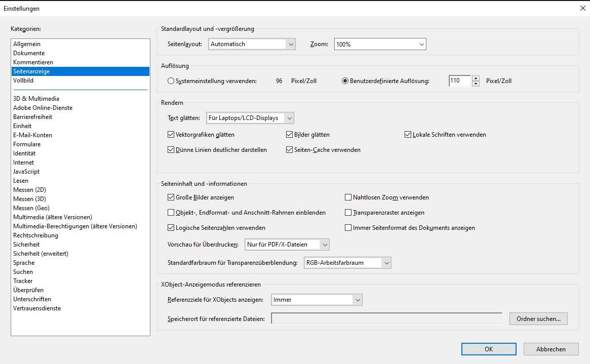Open Sicherheit (erweitert) settings
This screenshot has height=364, width=590.
tap(41, 254)
